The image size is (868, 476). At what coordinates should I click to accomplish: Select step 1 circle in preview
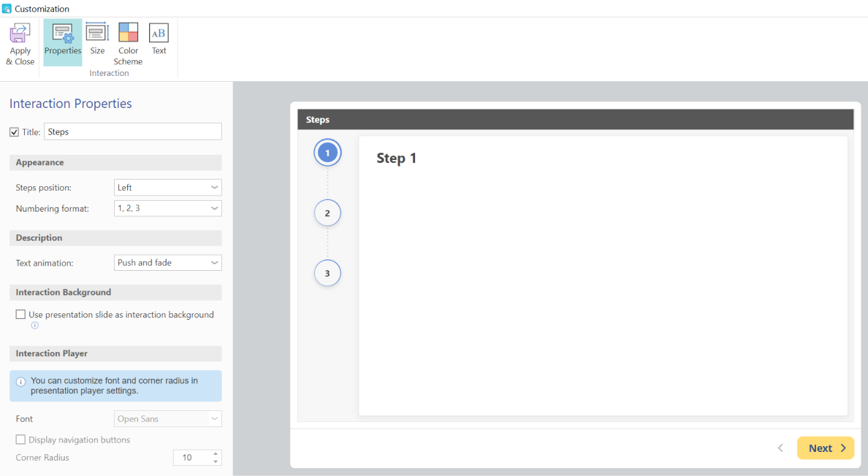pos(327,153)
